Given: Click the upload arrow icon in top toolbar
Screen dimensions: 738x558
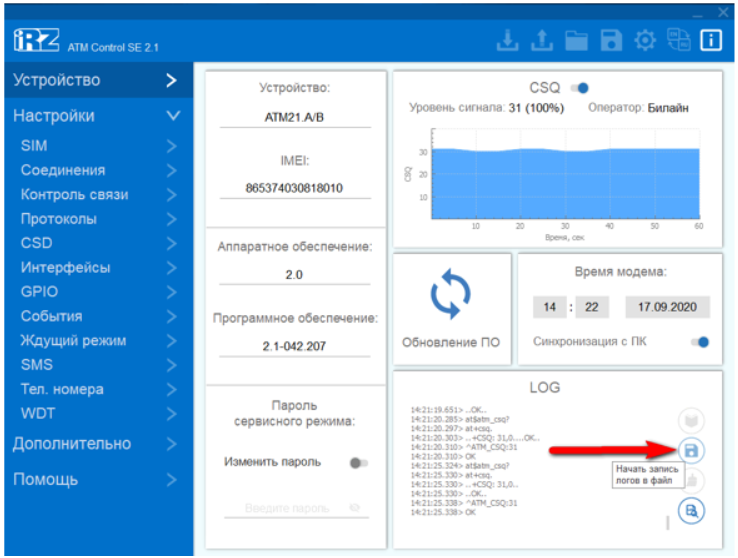Looking at the screenshot, I should (x=542, y=41).
